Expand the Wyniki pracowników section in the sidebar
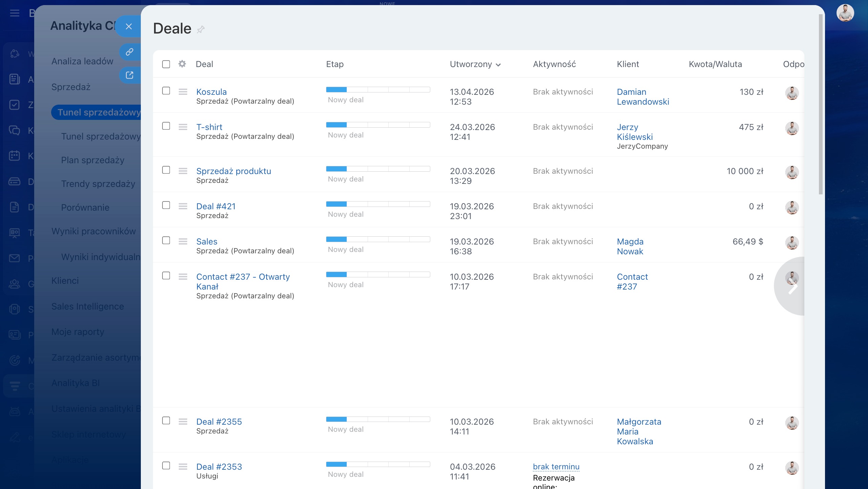 [x=93, y=231]
